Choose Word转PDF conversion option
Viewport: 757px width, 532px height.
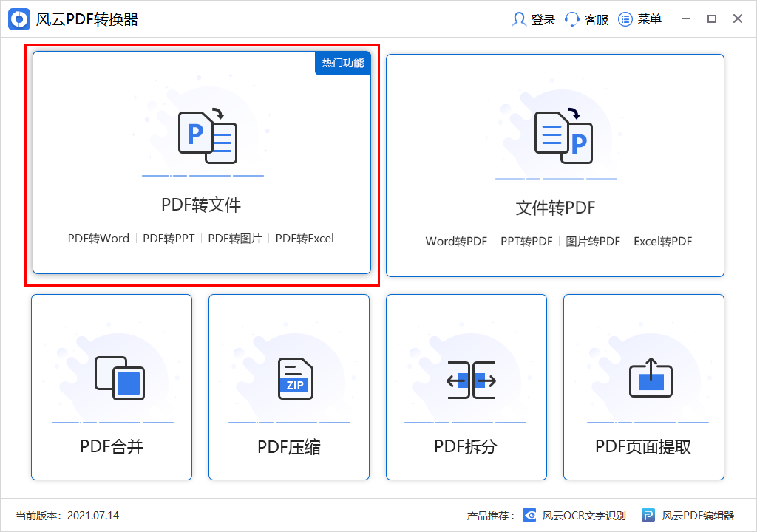click(456, 242)
